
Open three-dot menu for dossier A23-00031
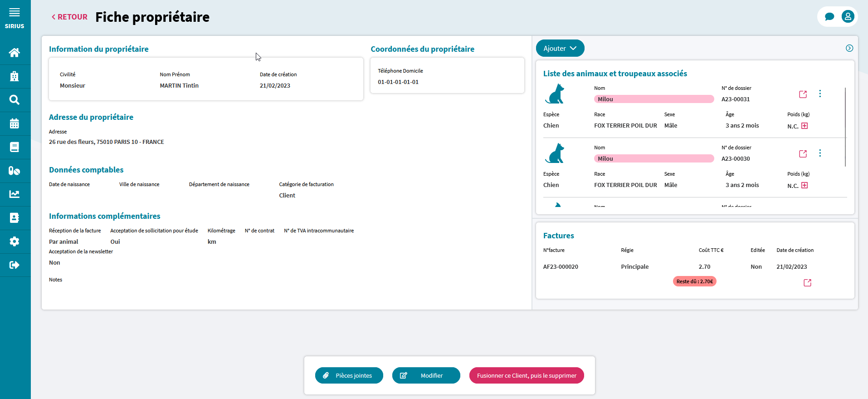(x=820, y=94)
